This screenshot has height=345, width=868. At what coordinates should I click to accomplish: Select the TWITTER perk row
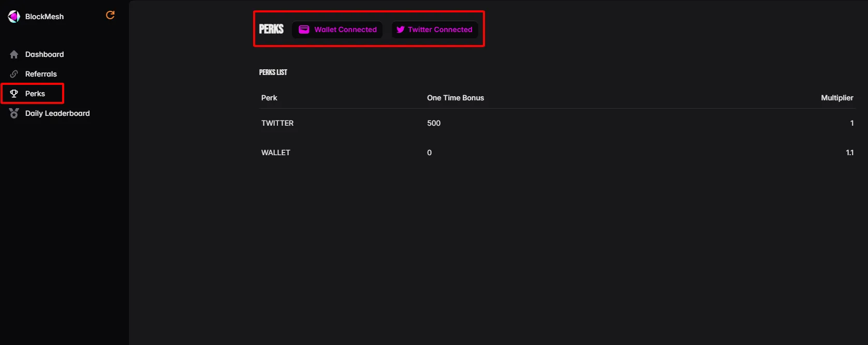277,123
